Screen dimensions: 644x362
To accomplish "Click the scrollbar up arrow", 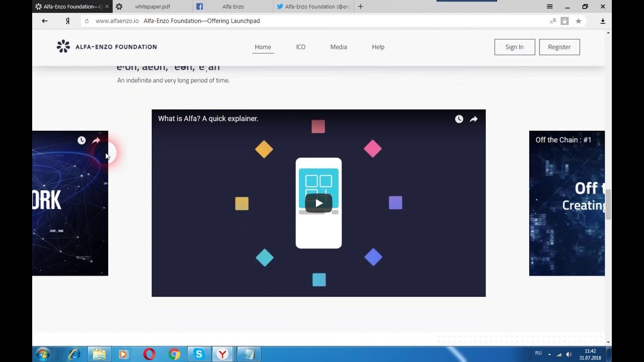I will (x=608, y=33).
